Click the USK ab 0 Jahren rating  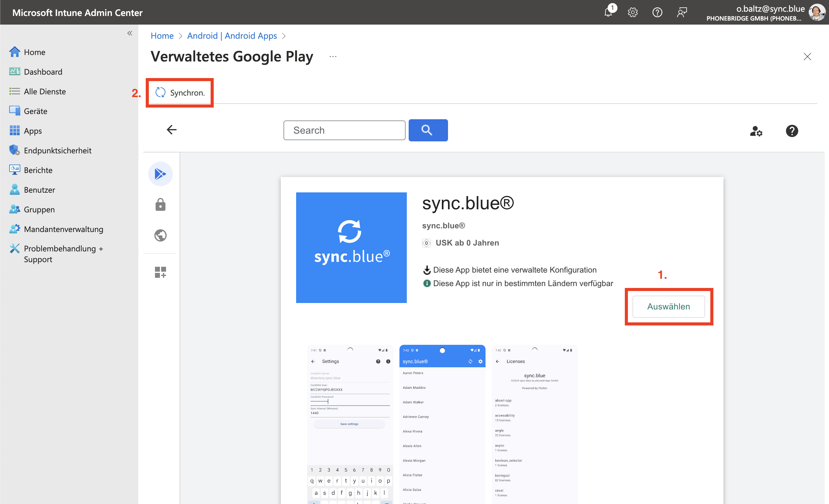(467, 243)
